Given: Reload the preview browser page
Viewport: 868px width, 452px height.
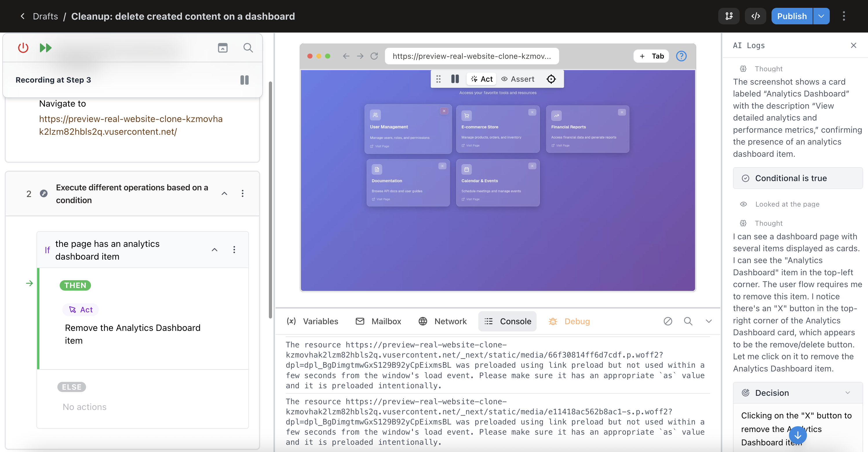Looking at the screenshot, I should pyautogui.click(x=374, y=56).
